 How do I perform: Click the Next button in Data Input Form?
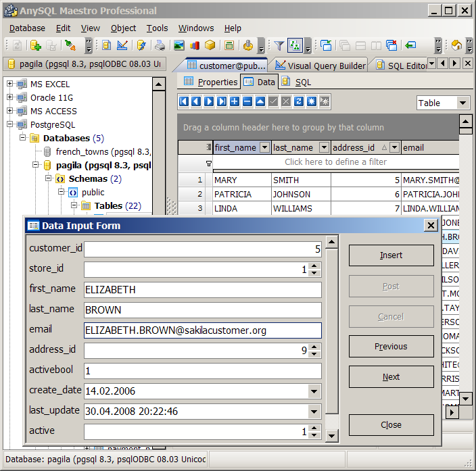(x=391, y=377)
